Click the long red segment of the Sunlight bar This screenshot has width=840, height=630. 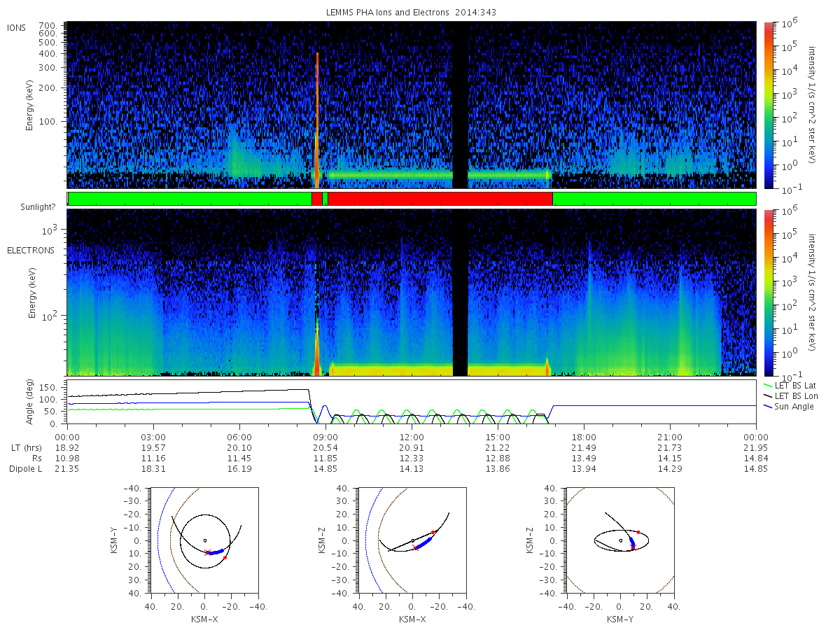[440, 199]
